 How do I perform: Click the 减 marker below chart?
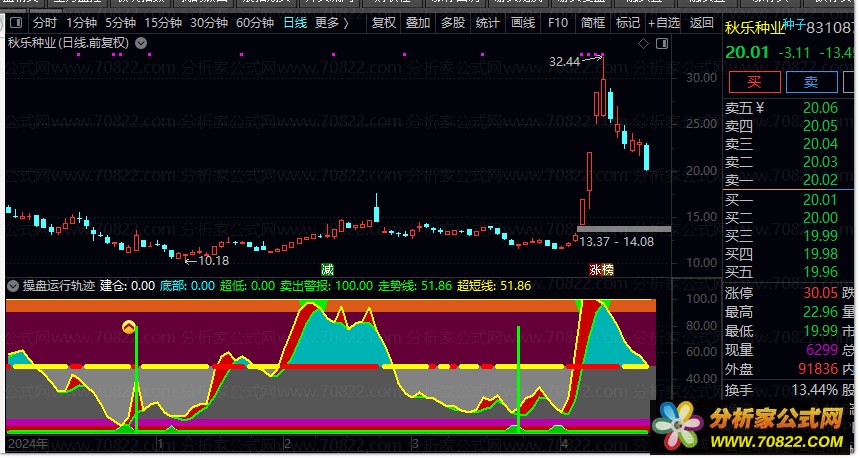click(327, 269)
